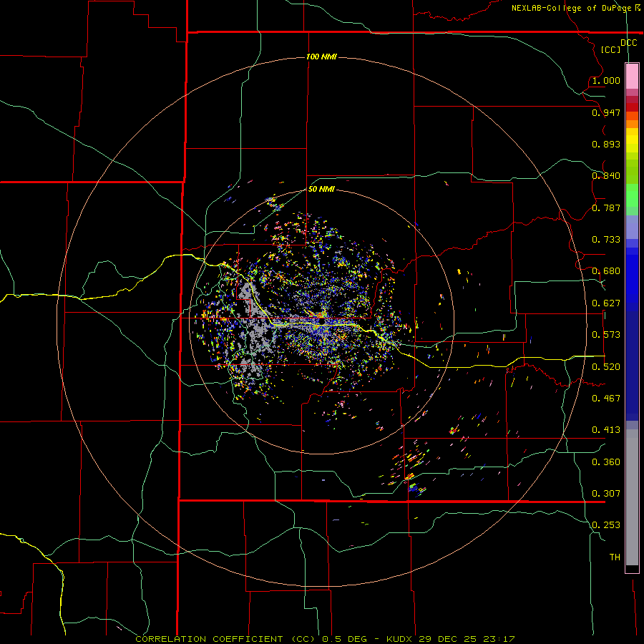Click the 100 NMI range ring label

321,57
